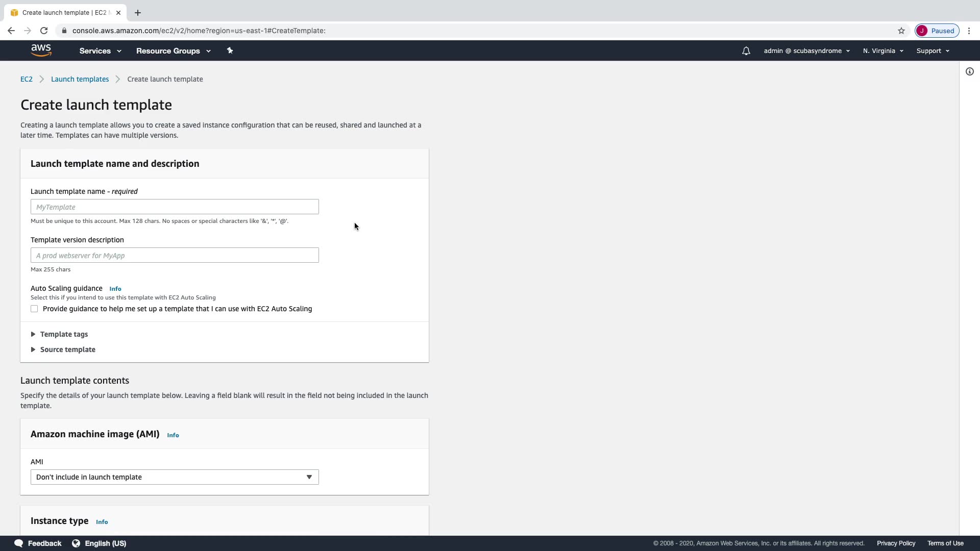The image size is (980, 551).
Task: Open the notifications bell icon
Action: click(746, 51)
